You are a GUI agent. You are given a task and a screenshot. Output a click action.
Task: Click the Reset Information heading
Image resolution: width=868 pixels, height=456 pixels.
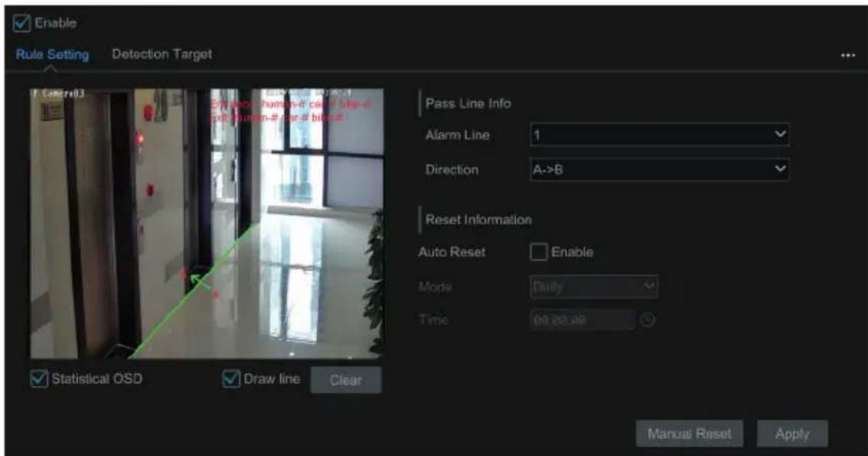[478, 220]
